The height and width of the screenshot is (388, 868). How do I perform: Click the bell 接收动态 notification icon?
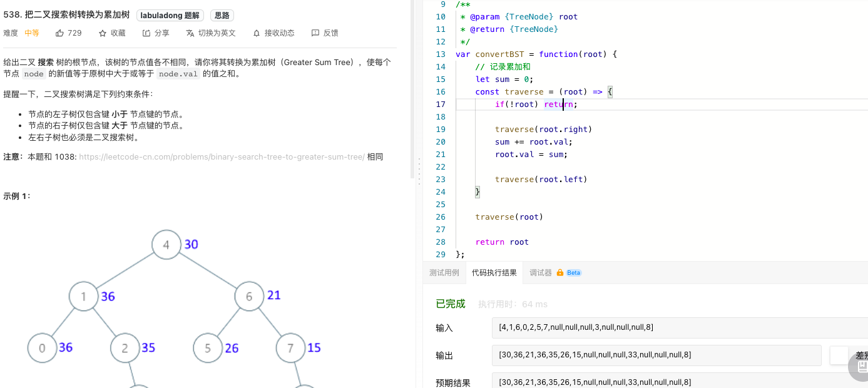click(257, 33)
